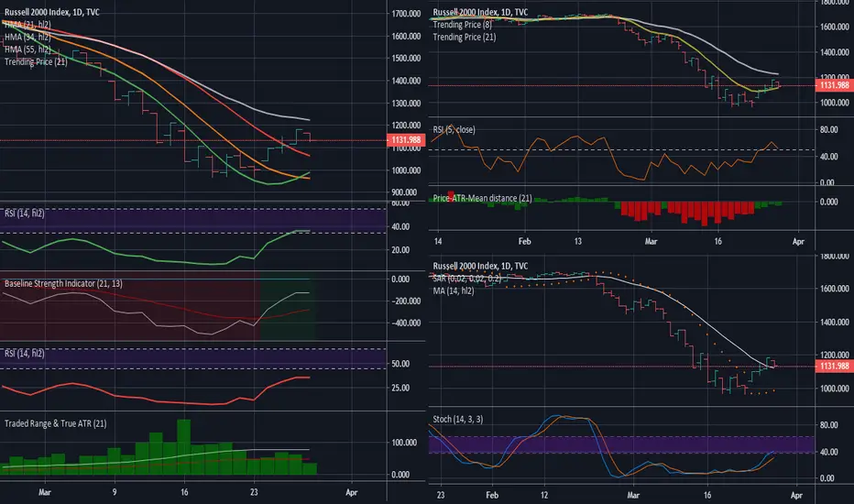
Task: Click the 25.00 value on RSI axis
Action: 400,388
